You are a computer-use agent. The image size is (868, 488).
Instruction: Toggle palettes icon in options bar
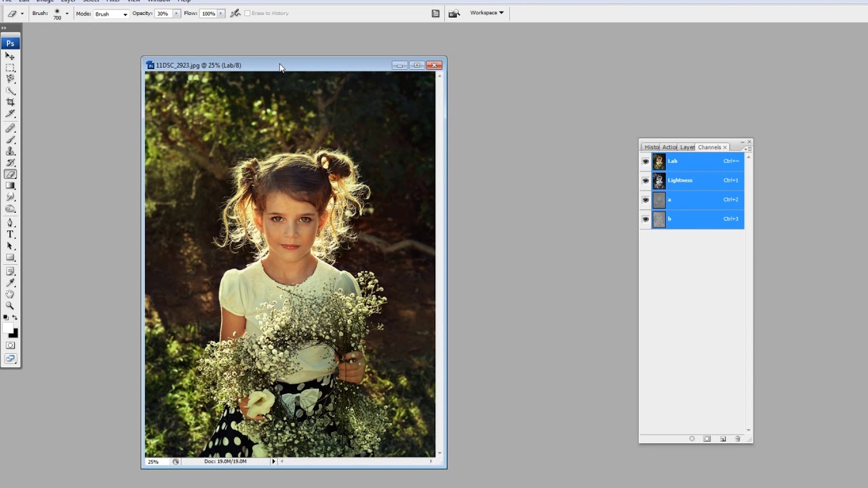coord(435,13)
